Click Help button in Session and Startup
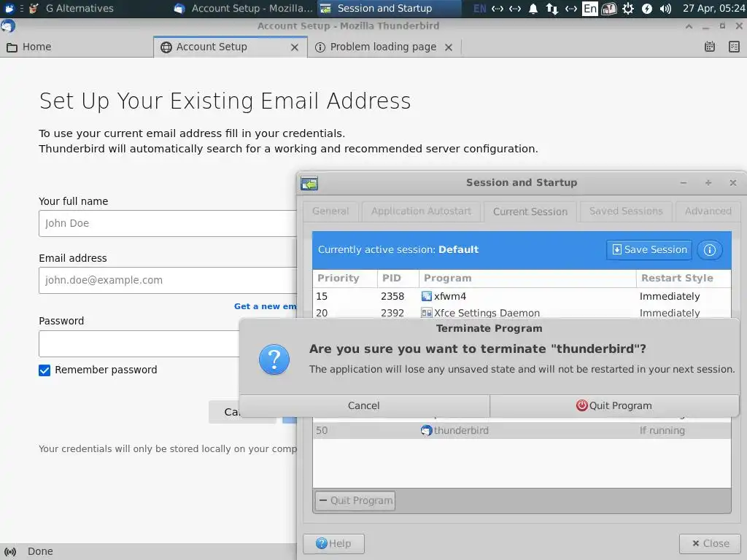Image resolution: width=747 pixels, height=560 pixels. tap(333, 543)
